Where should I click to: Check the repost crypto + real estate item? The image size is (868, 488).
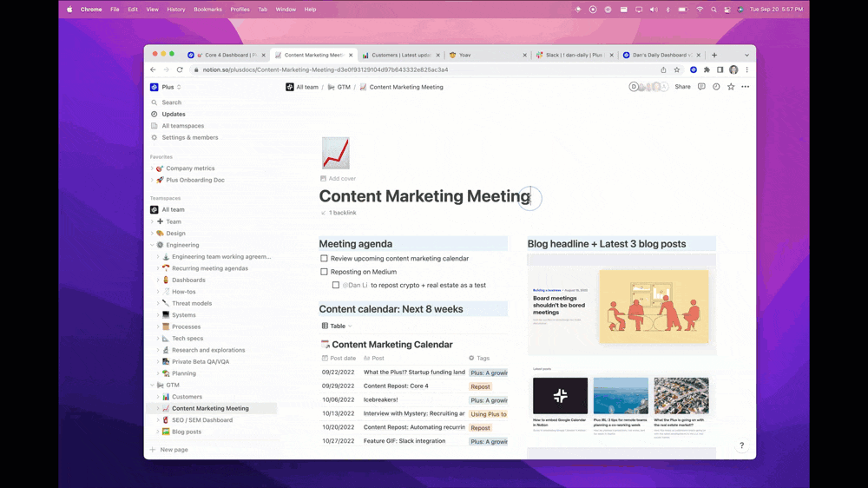(x=335, y=286)
